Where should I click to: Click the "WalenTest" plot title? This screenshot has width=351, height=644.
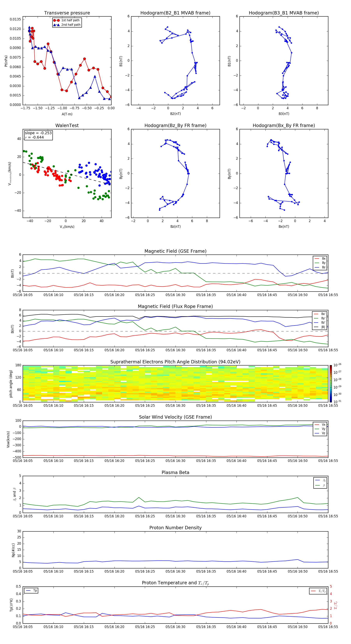click(67, 125)
